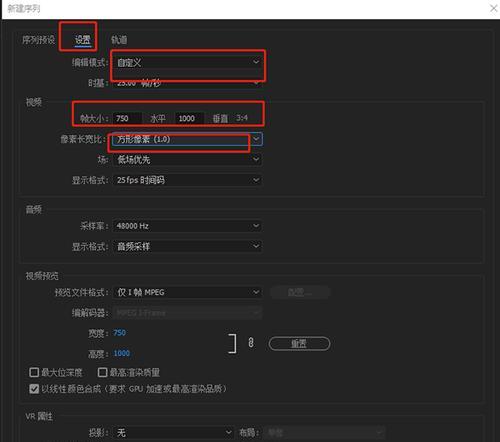Enable the 最高渲染质量 checkbox
500x442 pixels.
[x=102, y=372]
